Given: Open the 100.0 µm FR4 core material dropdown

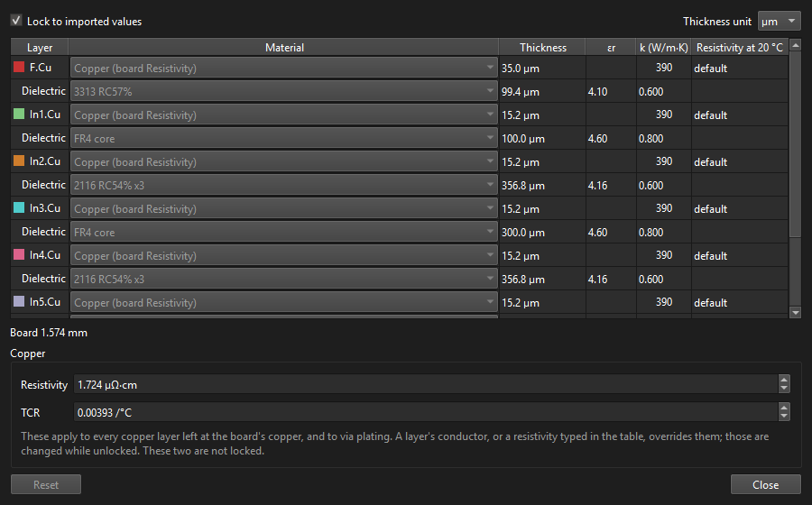Looking at the screenshot, I should tap(284, 138).
